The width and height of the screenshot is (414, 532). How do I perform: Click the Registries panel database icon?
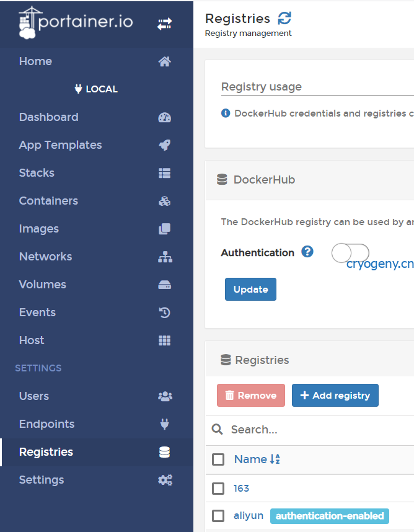(226, 360)
